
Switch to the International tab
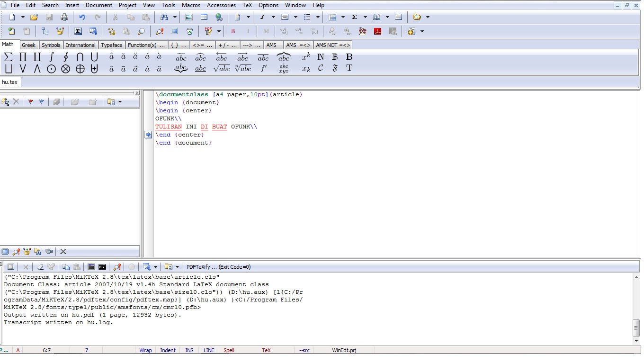[80, 45]
